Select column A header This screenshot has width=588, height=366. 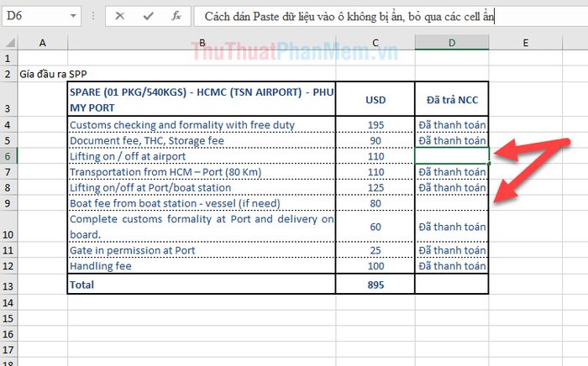point(43,43)
